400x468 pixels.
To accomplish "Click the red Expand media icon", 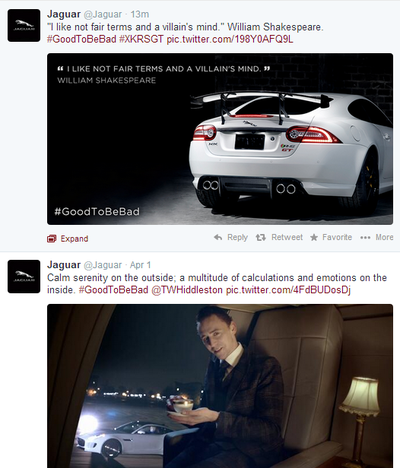I will 52,239.
